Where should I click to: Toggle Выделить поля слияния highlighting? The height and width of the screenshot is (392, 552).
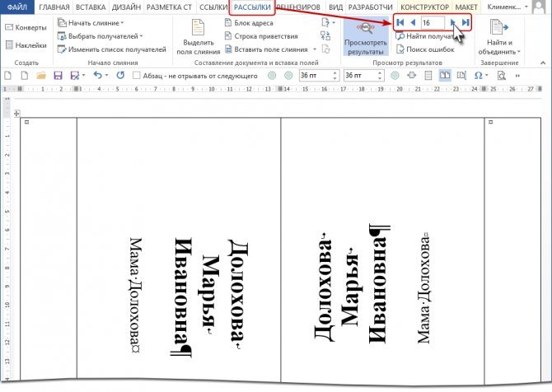[x=198, y=38]
